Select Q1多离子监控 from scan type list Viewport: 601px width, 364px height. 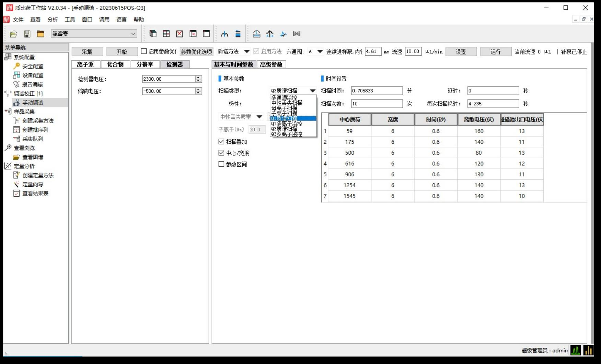click(x=287, y=124)
